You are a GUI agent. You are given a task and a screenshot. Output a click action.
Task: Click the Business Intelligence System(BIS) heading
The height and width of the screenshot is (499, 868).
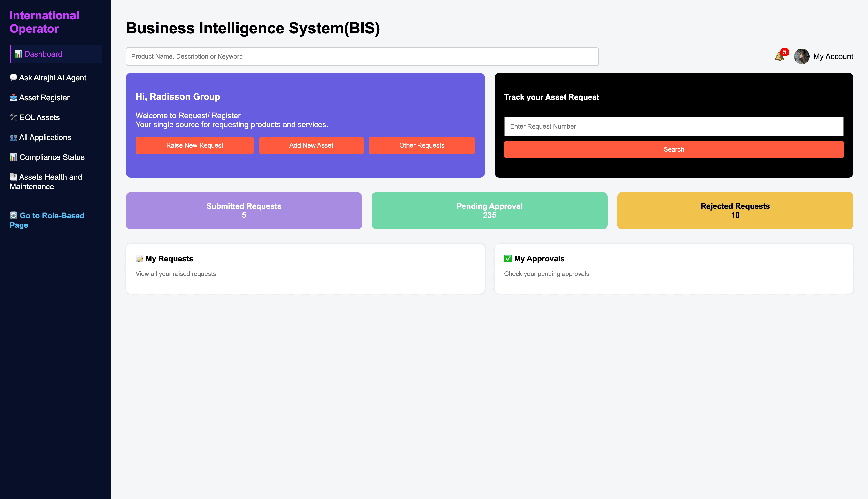click(253, 28)
